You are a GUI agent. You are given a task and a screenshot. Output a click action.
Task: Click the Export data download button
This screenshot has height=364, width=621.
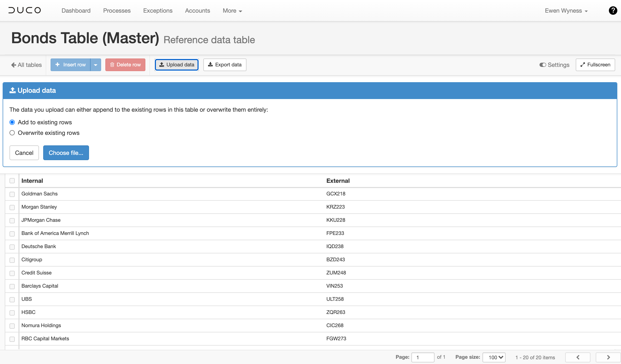[x=225, y=65]
